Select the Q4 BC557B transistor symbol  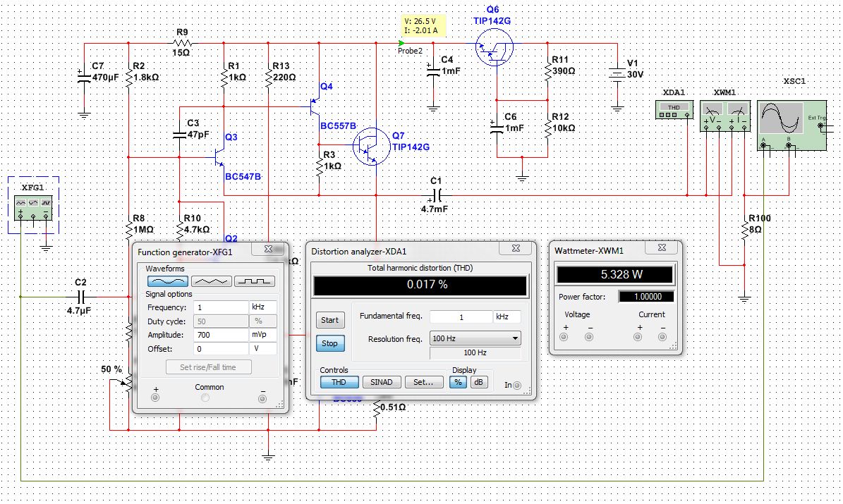[315, 107]
